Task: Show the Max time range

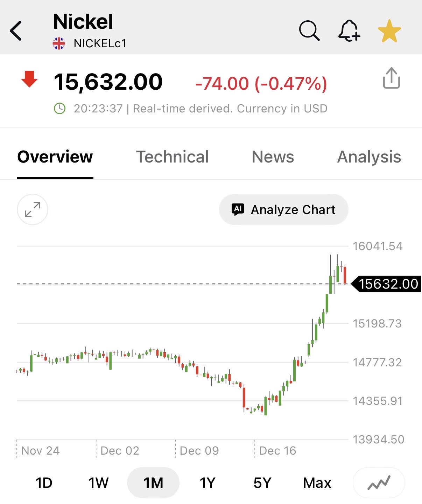Action: pos(317,483)
